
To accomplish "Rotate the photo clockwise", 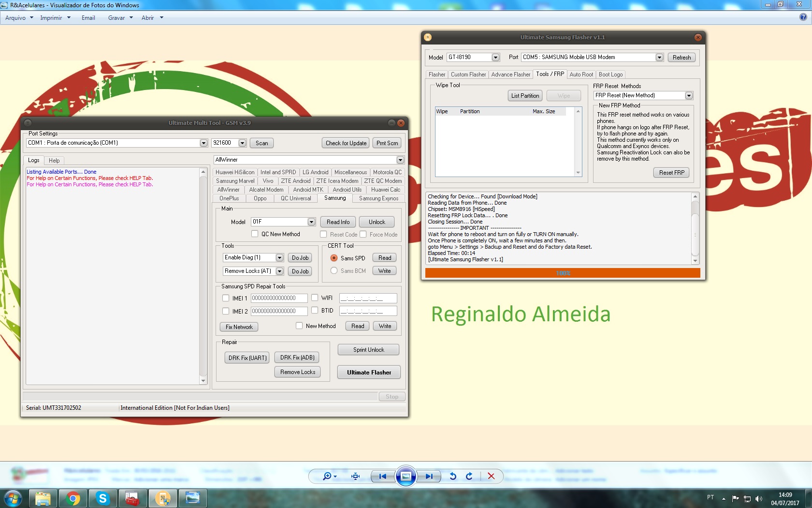I will point(469,477).
